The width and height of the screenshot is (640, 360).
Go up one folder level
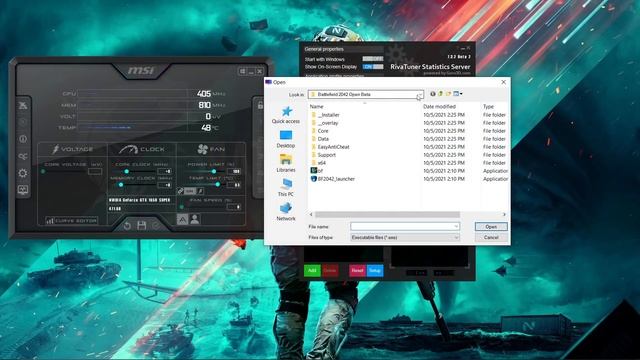coord(440,94)
